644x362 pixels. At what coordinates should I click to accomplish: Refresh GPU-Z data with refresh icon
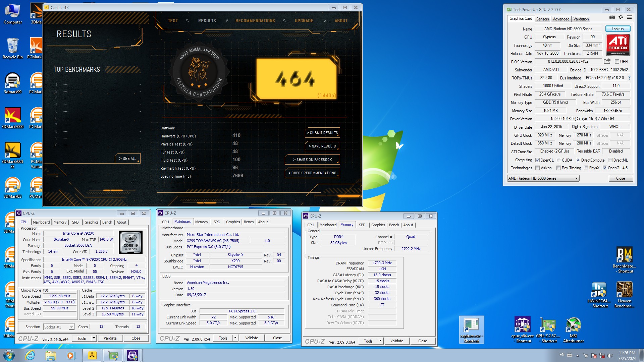[x=621, y=17]
